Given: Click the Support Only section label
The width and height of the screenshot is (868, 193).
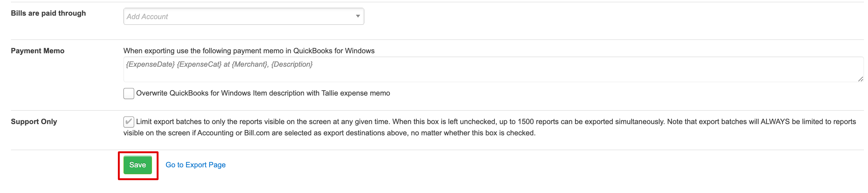Looking at the screenshot, I should click(34, 122).
